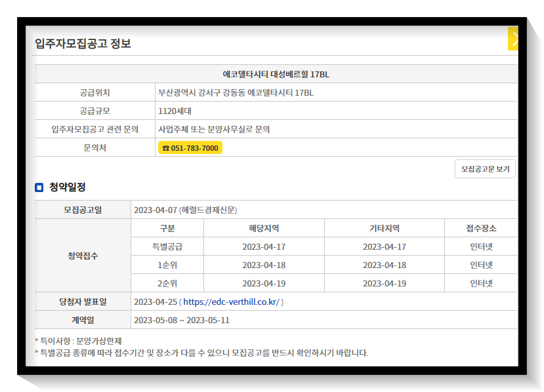This screenshot has height=392, width=544.
Task: Select 인터넷 in the 특별공급 row
Action: click(481, 246)
